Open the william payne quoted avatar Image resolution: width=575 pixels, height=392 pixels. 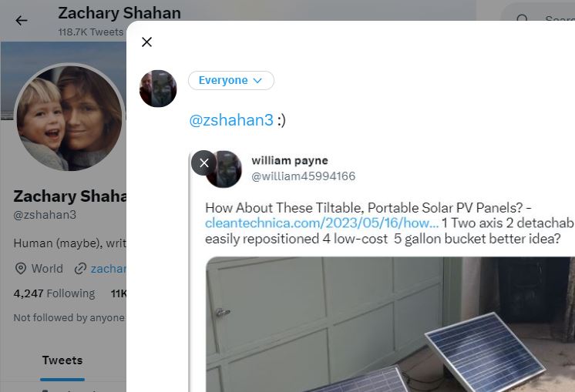coord(224,169)
